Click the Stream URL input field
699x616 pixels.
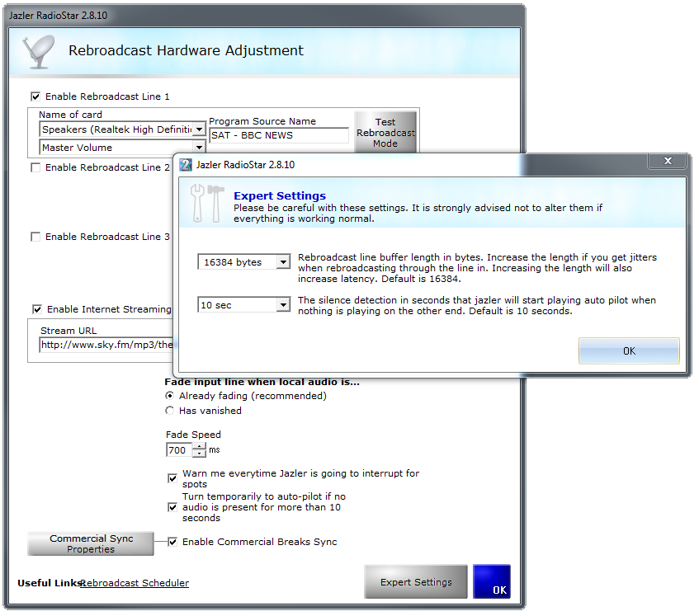(107, 345)
